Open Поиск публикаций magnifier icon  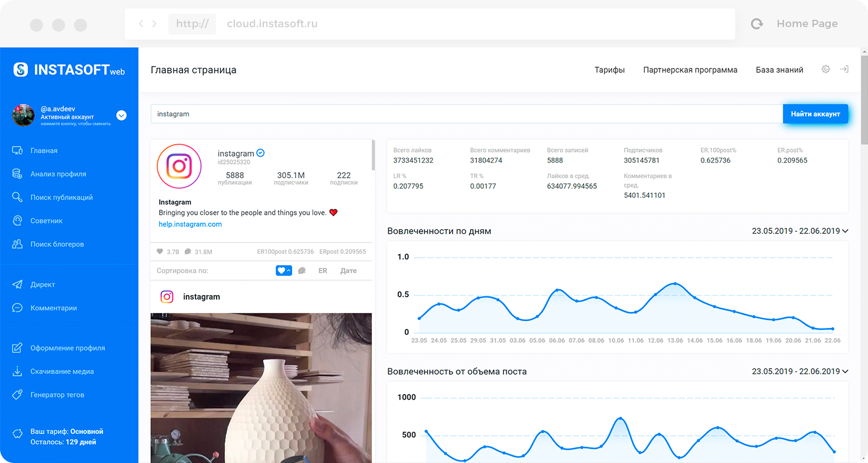[x=18, y=197]
